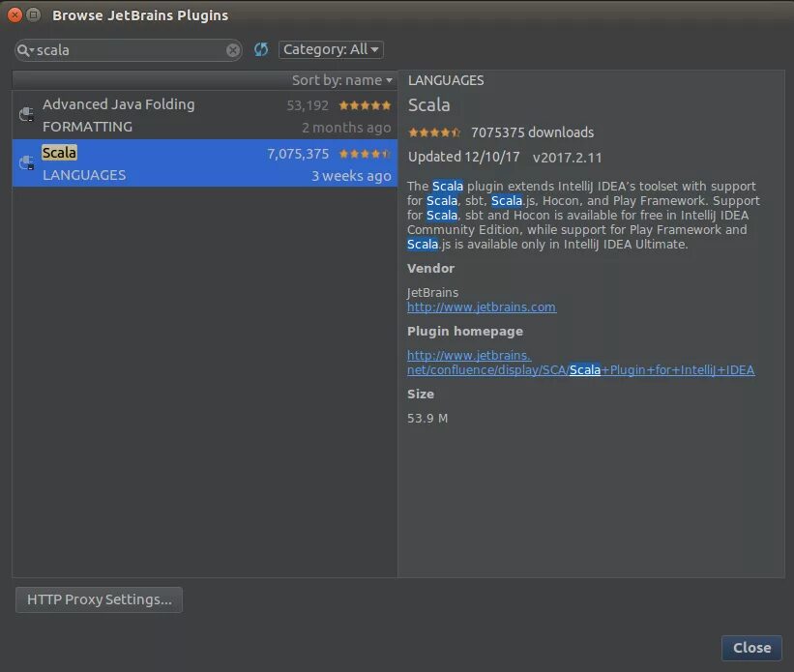
Task: Click the grey window control in title bar
Action: pyautogui.click(x=34, y=15)
